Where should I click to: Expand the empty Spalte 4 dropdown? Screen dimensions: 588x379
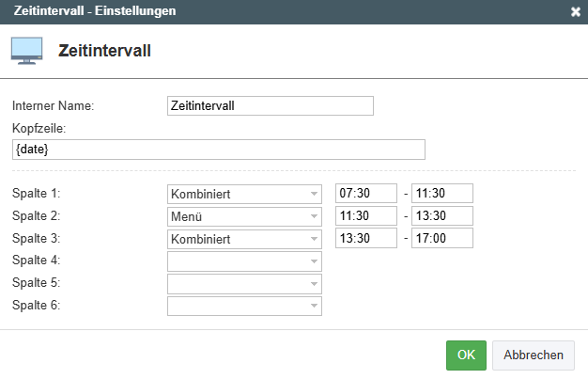point(244,261)
